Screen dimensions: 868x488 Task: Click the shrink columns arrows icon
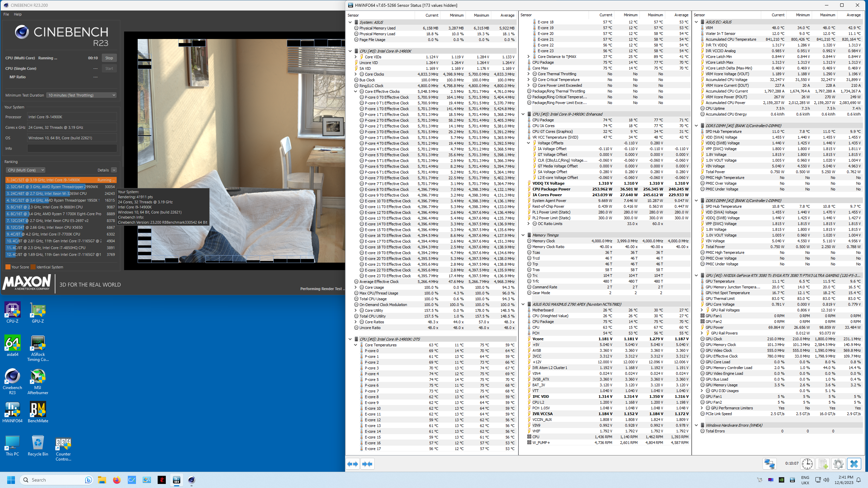(x=367, y=464)
